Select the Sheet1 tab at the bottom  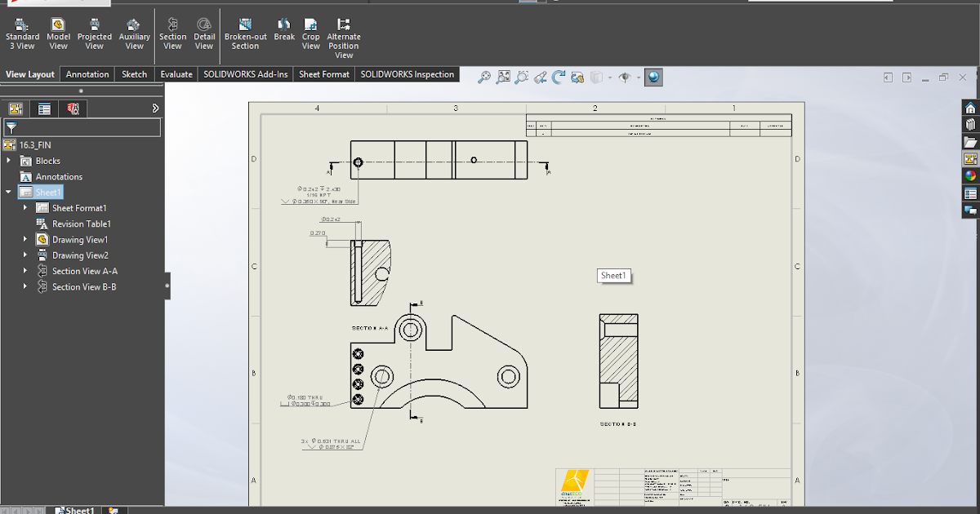point(74,510)
